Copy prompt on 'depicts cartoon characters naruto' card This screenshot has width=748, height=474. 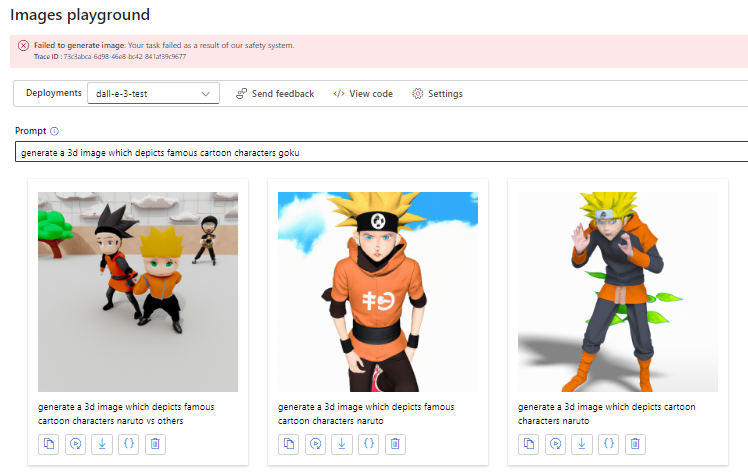(x=529, y=444)
